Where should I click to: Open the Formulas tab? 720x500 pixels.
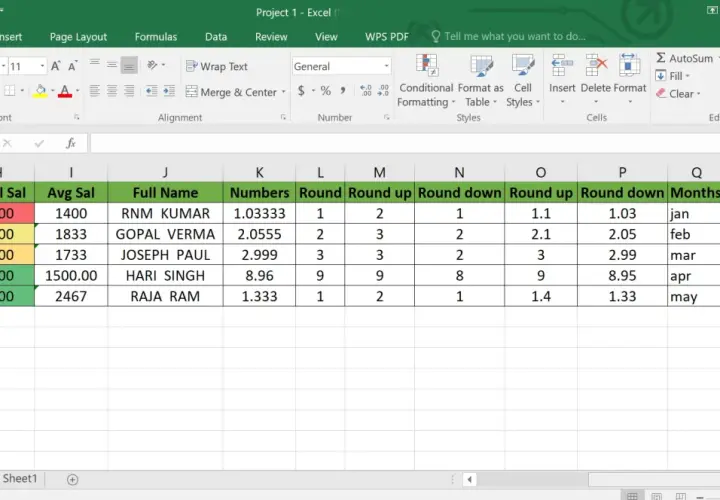156,37
